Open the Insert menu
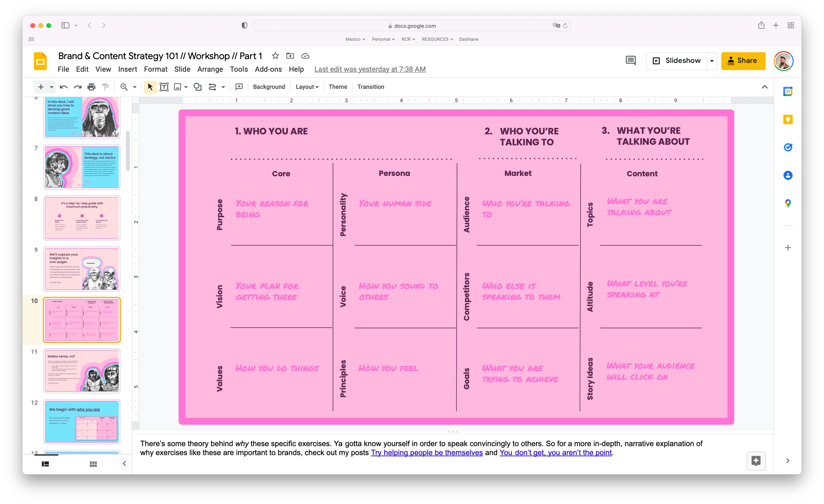Image resolution: width=824 pixels, height=504 pixels. pos(127,69)
